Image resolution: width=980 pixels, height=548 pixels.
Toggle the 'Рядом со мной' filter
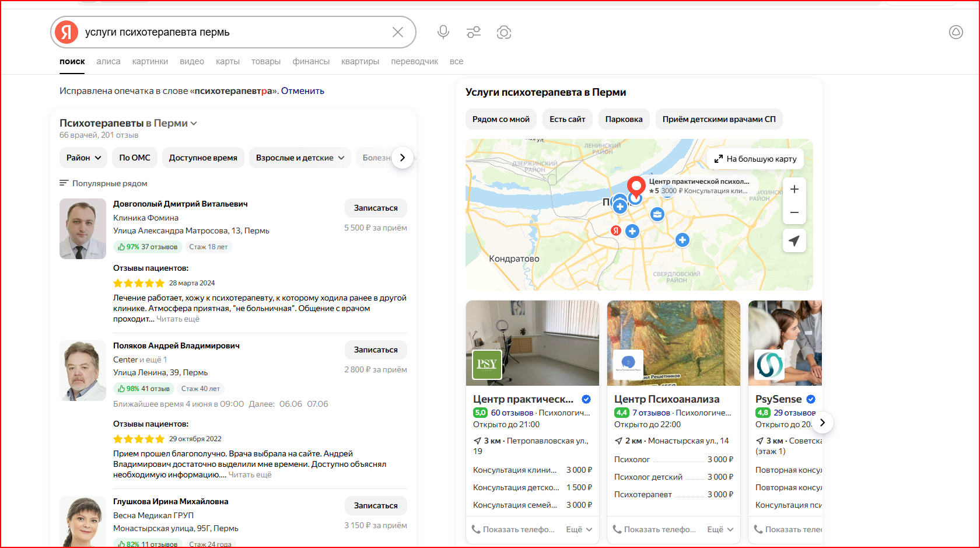point(501,119)
